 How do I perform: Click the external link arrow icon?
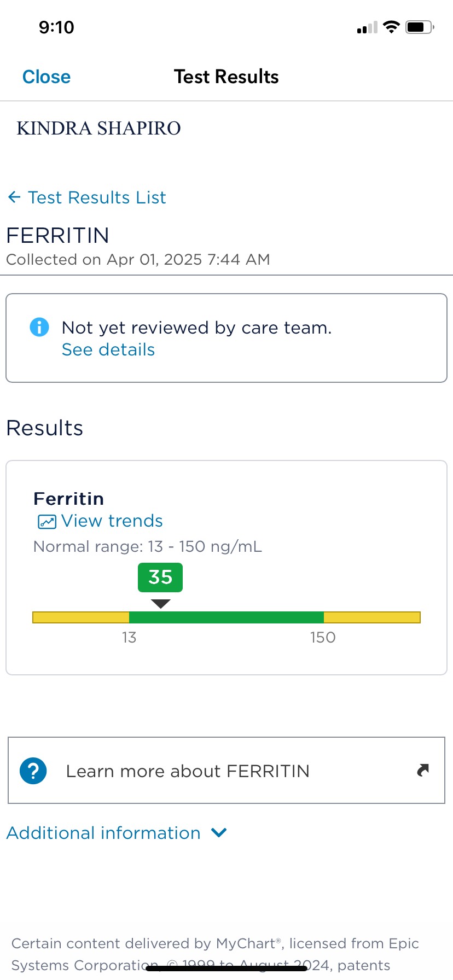(x=423, y=771)
